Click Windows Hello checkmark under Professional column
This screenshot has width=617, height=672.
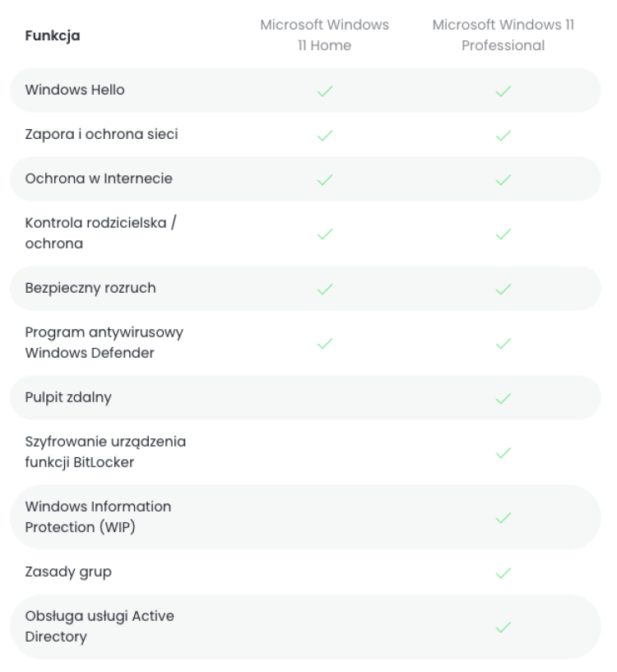503,90
